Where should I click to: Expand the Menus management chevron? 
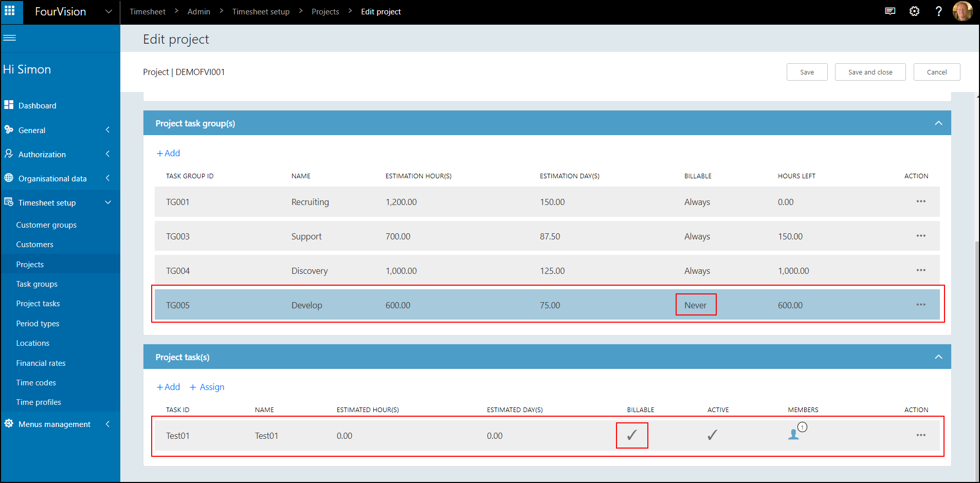coord(107,424)
